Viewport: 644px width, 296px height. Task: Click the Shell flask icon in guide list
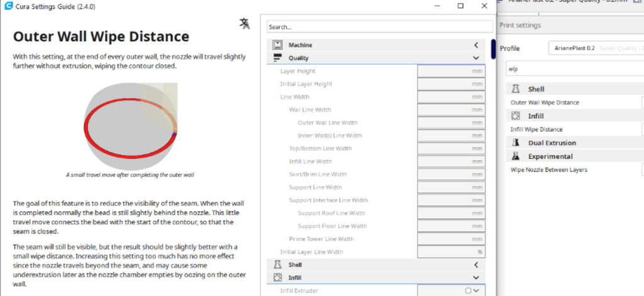pos(277,265)
